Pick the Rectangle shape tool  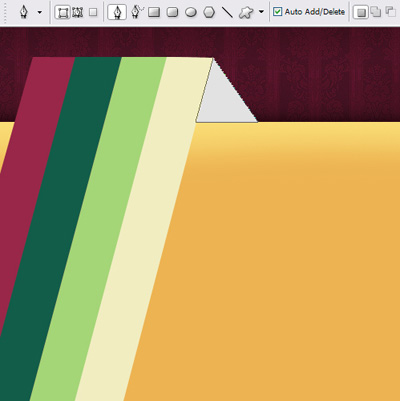click(154, 12)
